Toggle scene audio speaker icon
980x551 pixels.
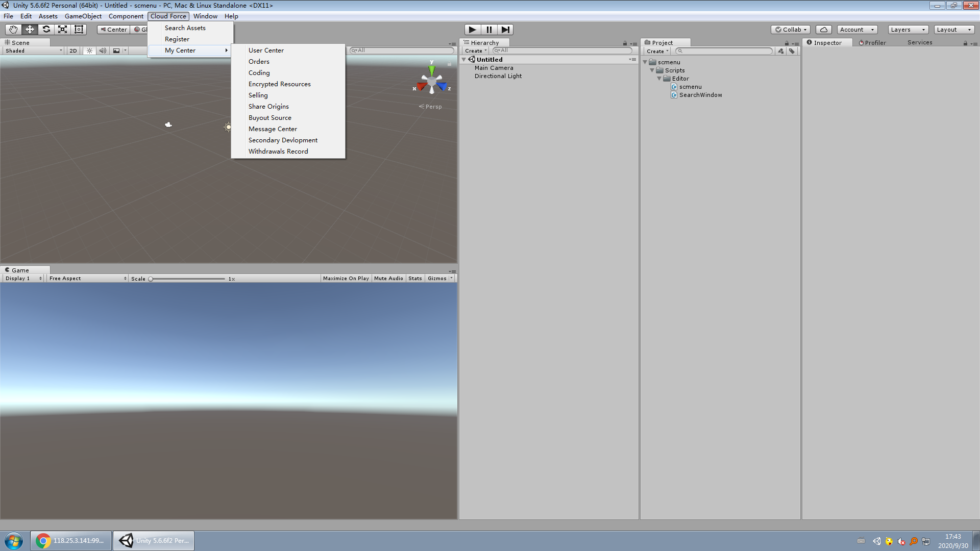[x=103, y=51]
